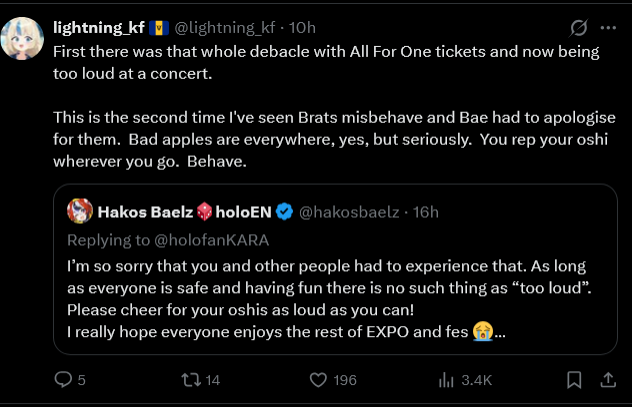The height and width of the screenshot is (407, 632).
Task: Click the reply comment icon
Action: [x=62, y=380]
